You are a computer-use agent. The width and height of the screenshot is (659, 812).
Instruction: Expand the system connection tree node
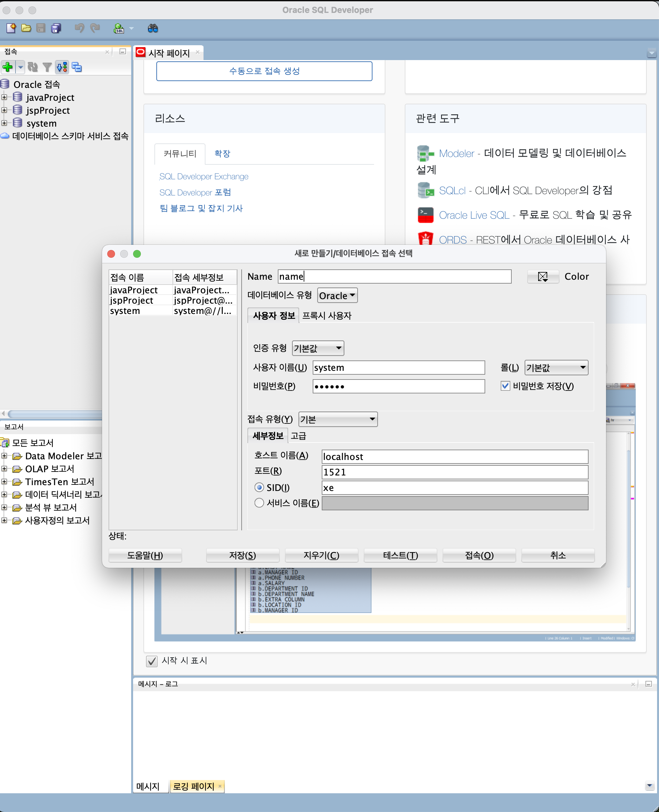click(4, 123)
